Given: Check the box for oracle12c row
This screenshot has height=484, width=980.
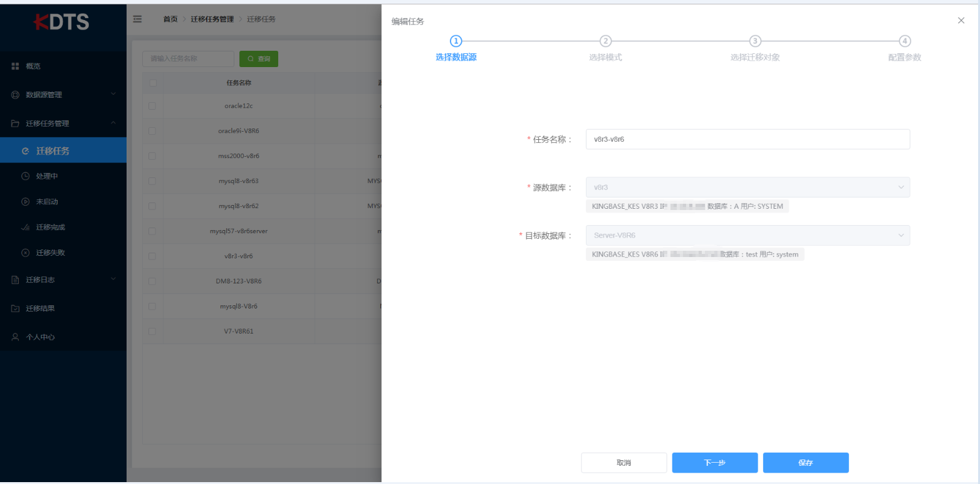Looking at the screenshot, I should (152, 106).
